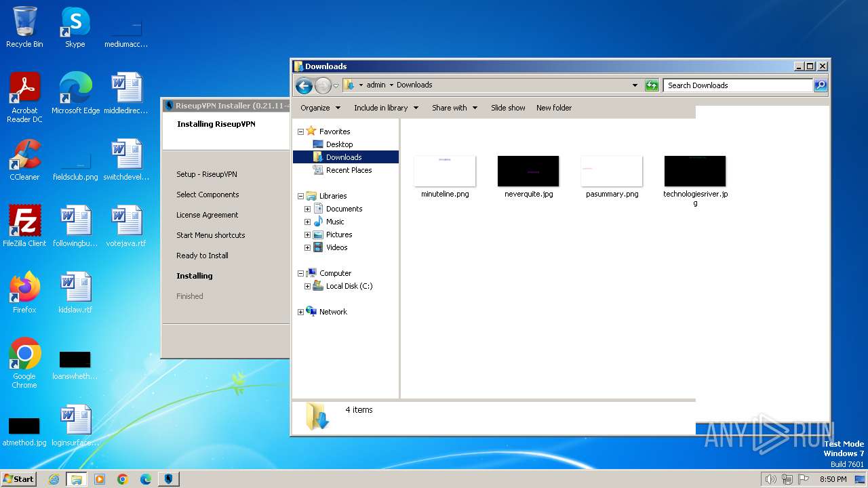The height and width of the screenshot is (488, 868).
Task: Select the kidslaw.rtf desktop file
Action: (x=75, y=293)
